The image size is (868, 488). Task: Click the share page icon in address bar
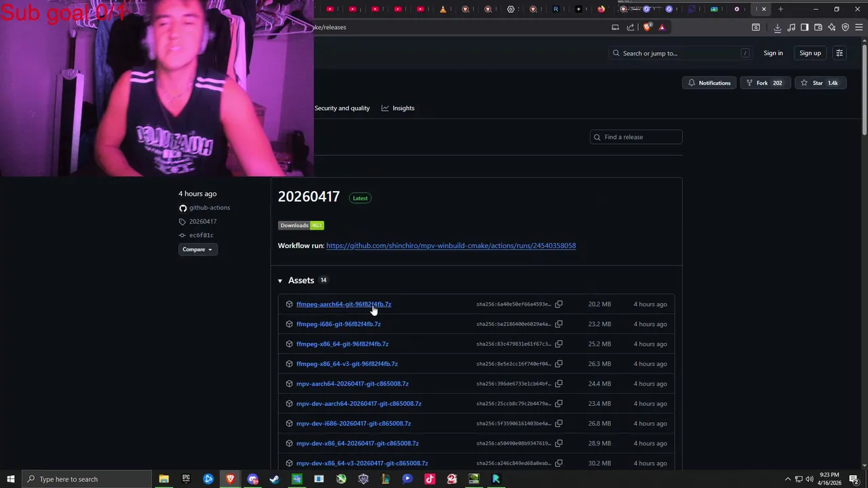point(631,27)
